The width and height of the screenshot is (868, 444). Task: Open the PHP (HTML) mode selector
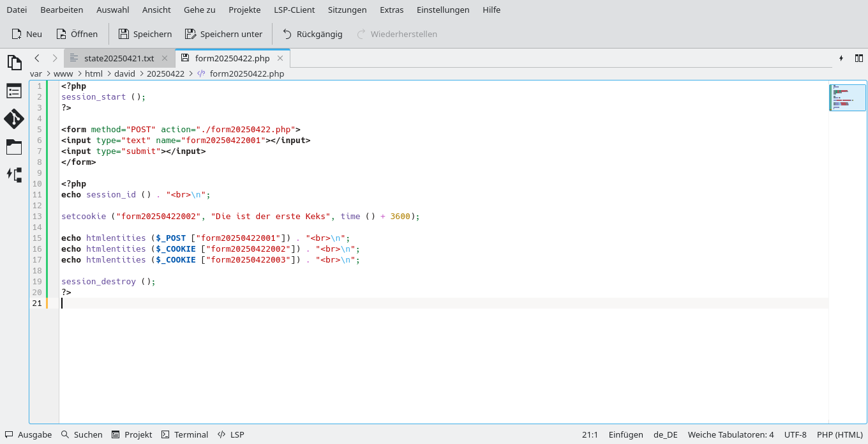tap(840, 434)
